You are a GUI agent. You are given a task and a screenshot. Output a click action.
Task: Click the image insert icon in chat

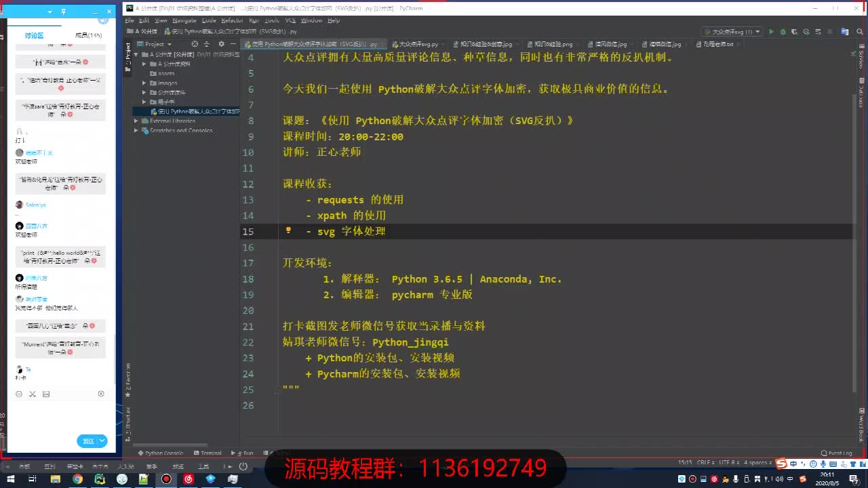[x=46, y=394]
